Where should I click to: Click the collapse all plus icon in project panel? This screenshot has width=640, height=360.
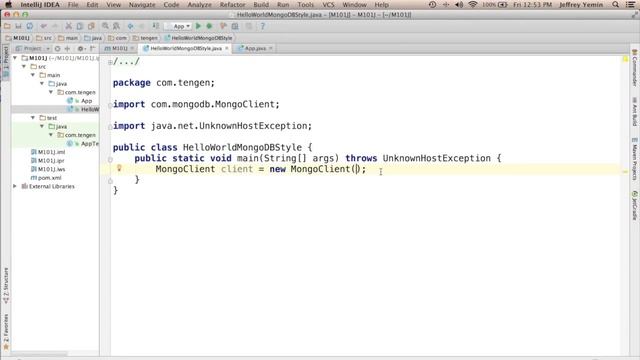[67, 49]
